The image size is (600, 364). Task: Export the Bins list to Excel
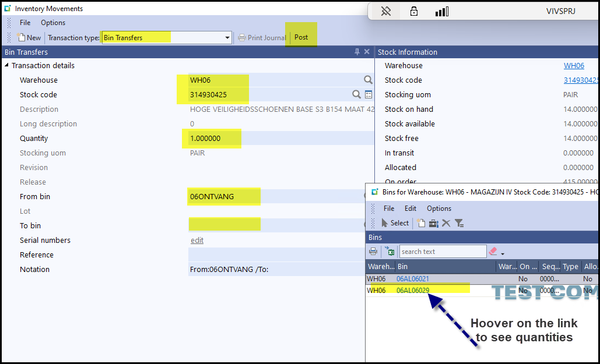pos(390,252)
